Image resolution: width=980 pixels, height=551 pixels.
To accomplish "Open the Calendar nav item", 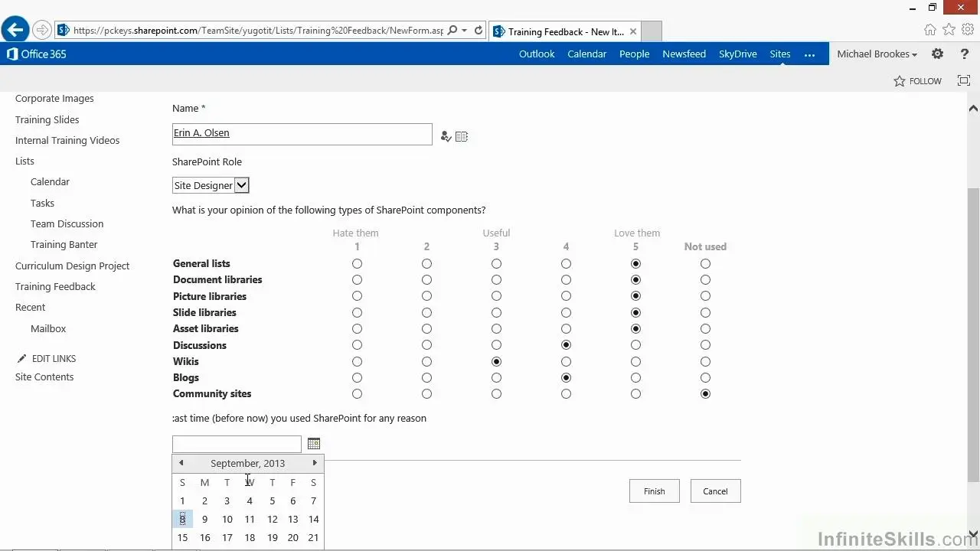I will point(586,54).
